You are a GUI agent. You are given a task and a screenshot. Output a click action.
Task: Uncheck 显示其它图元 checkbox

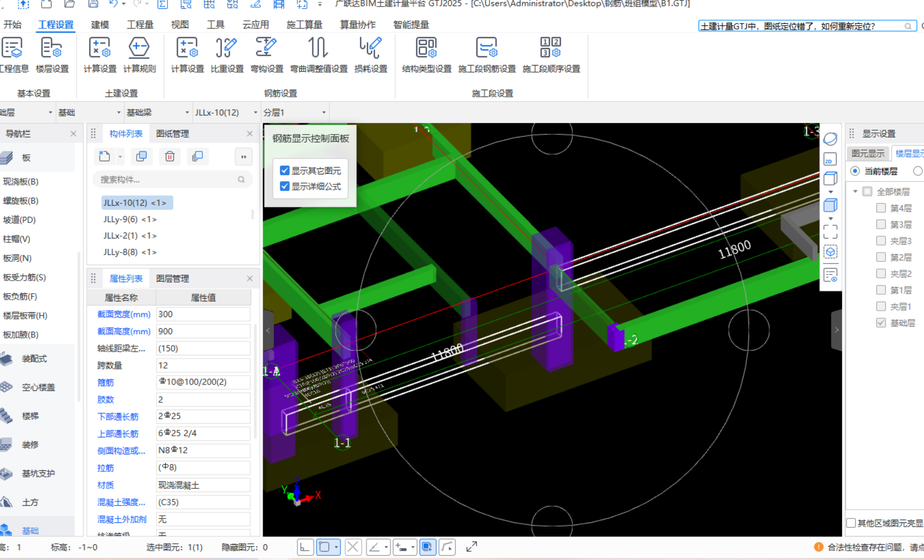[x=284, y=171]
